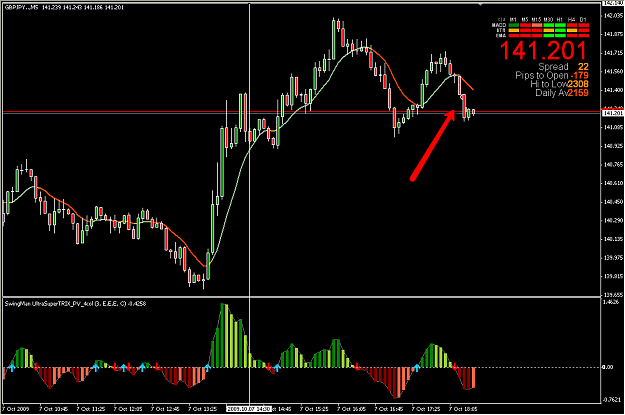625x415 pixels.
Task: Click the red down arrow near 7 Oct 16:05
Action: pyautogui.click(x=357, y=366)
